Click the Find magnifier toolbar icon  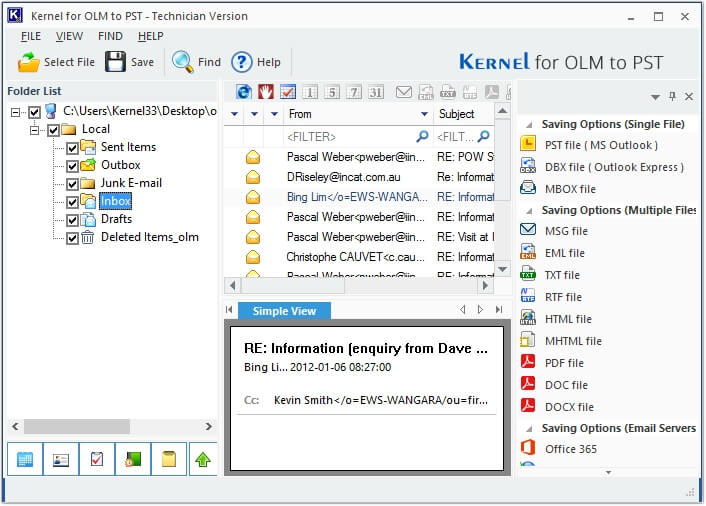182,62
